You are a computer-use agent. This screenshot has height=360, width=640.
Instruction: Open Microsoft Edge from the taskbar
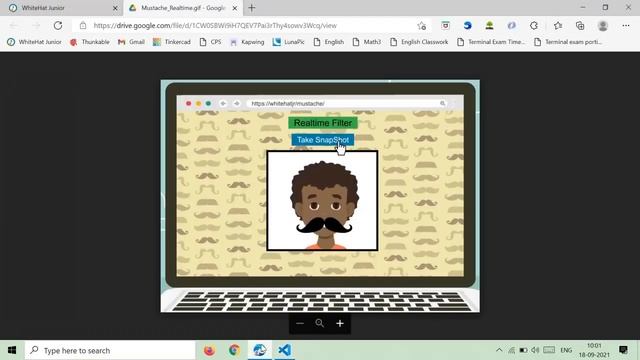pyautogui.click(x=260, y=350)
